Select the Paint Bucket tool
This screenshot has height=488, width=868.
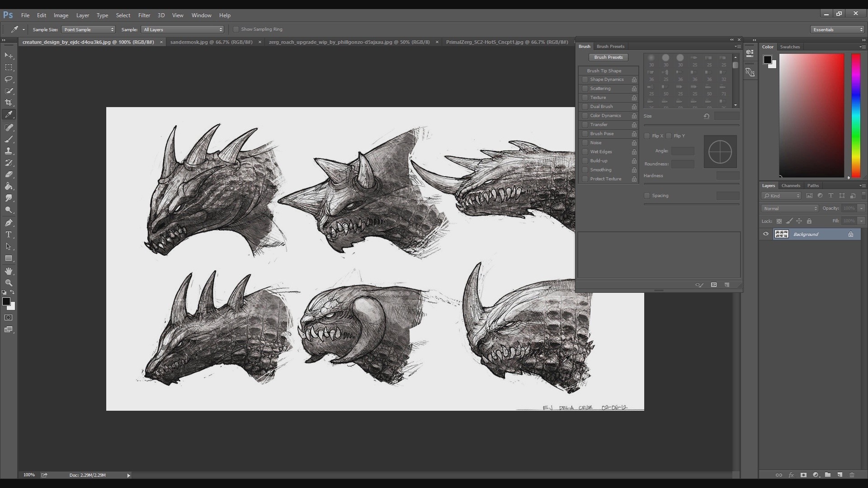(9, 186)
